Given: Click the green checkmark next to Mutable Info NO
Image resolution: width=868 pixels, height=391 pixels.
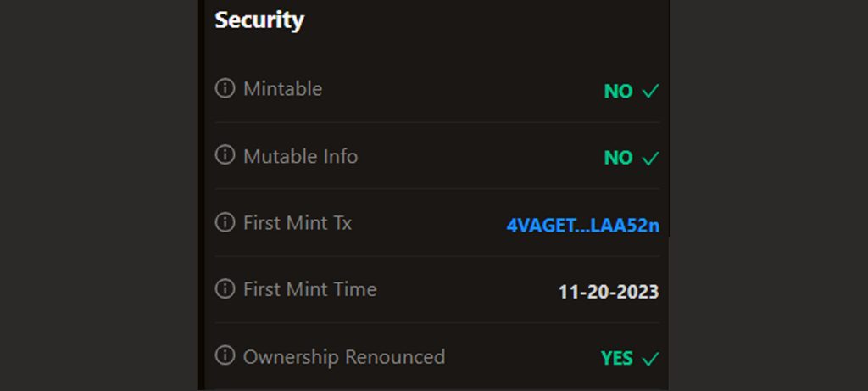Looking at the screenshot, I should click(x=650, y=158).
